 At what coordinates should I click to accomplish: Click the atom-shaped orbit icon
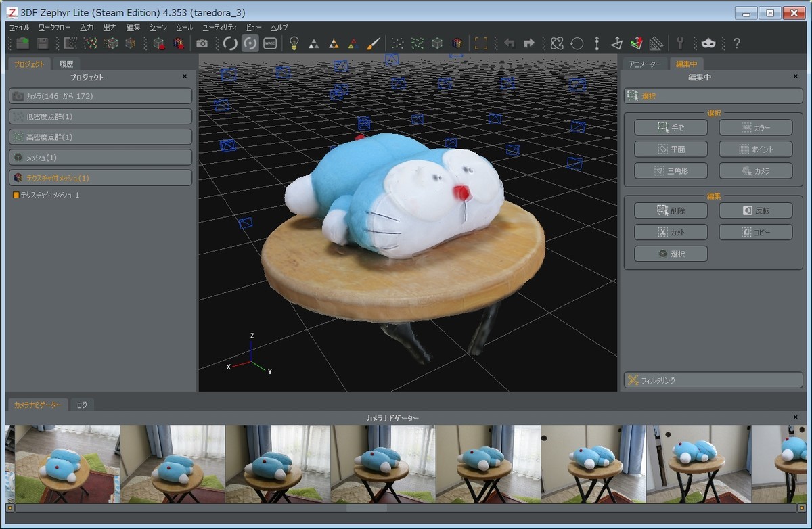pos(557,43)
